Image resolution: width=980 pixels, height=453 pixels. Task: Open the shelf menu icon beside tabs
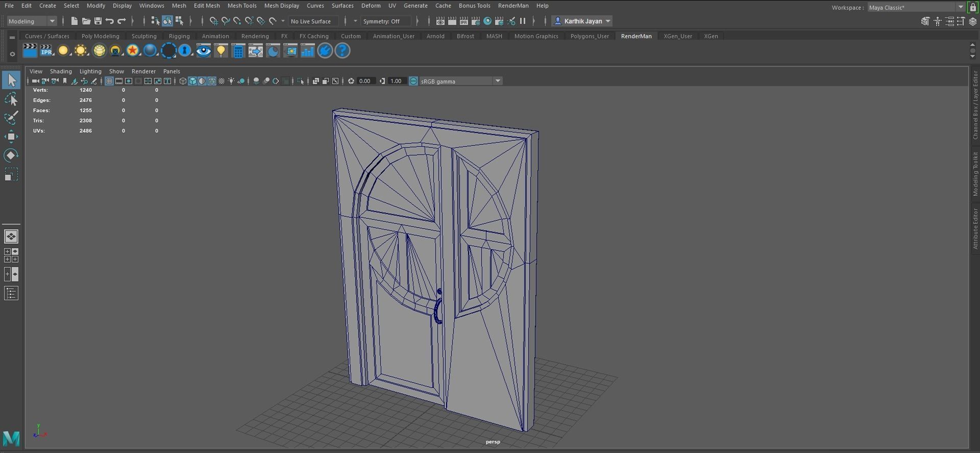[x=12, y=37]
